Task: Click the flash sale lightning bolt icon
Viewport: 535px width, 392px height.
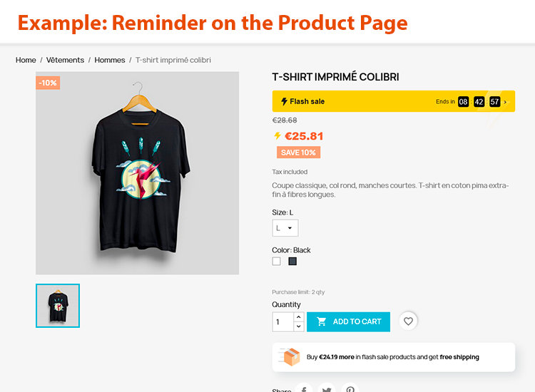Action: coord(284,101)
